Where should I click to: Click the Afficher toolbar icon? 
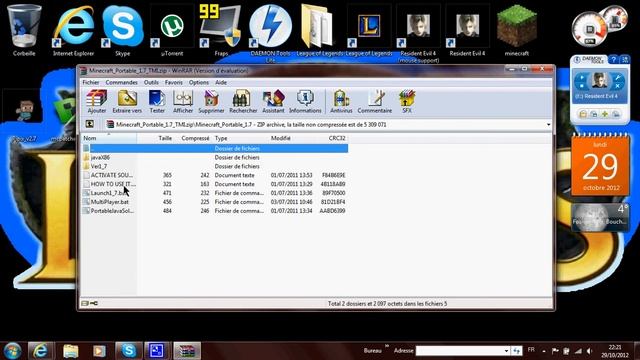click(x=183, y=102)
